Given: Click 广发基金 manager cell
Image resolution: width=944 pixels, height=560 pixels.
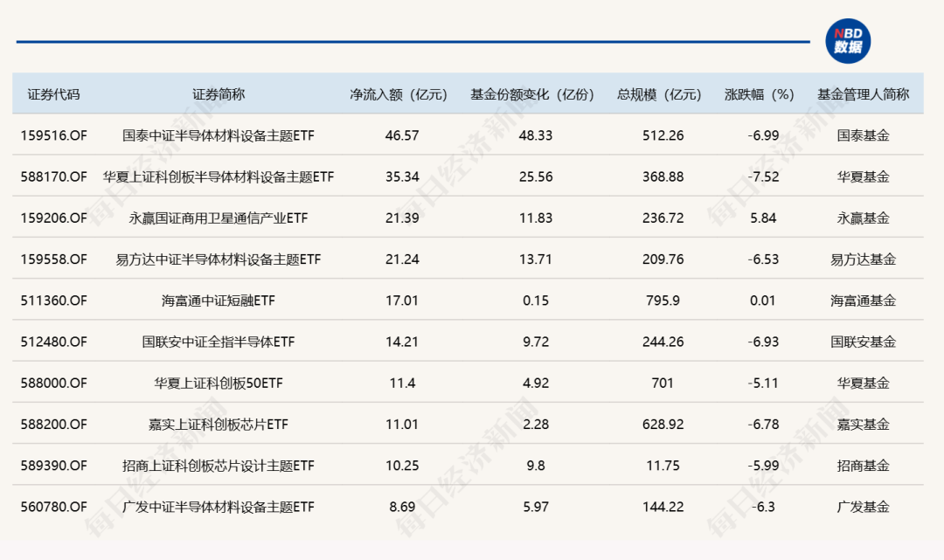Looking at the screenshot, I should click(864, 507).
